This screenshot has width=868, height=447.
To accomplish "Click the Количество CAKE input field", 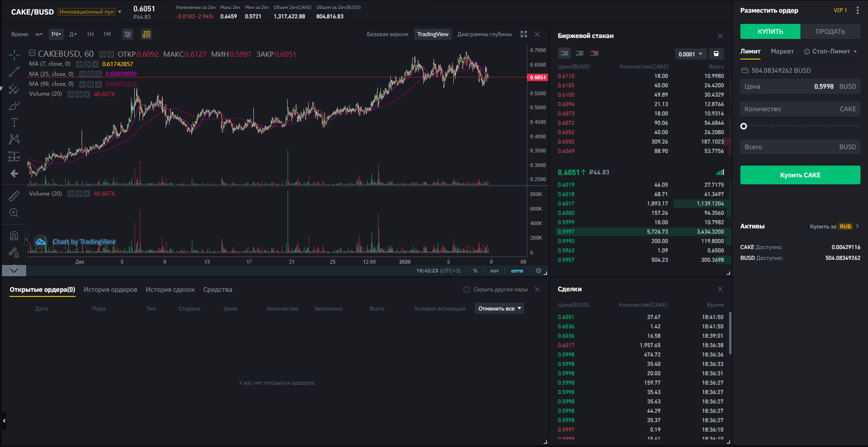I will tap(800, 109).
